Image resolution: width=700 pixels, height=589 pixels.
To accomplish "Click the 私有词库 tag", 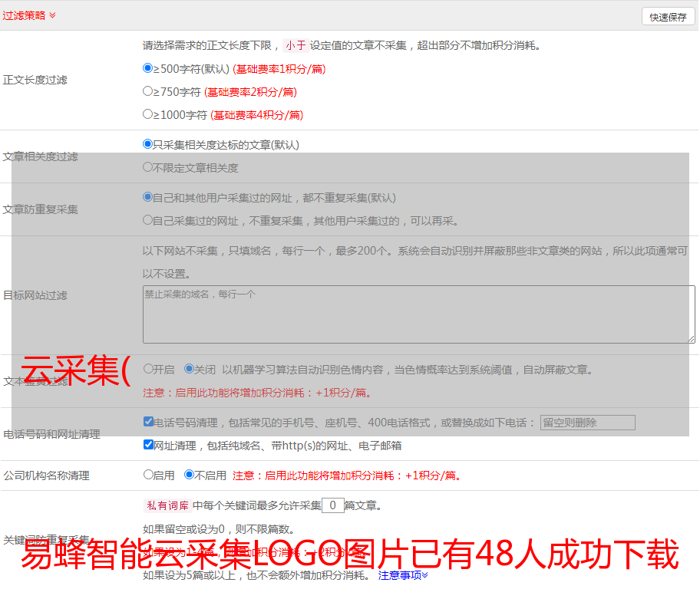I will [168, 505].
